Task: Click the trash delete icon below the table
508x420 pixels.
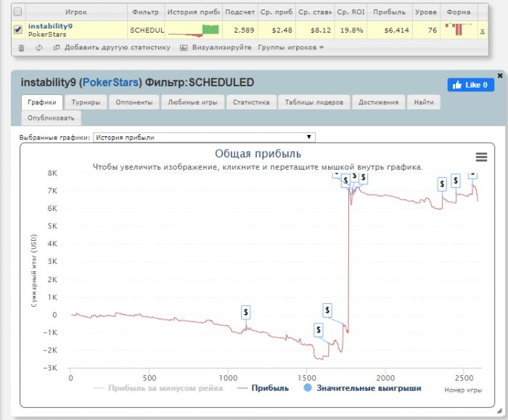Action: point(21,48)
